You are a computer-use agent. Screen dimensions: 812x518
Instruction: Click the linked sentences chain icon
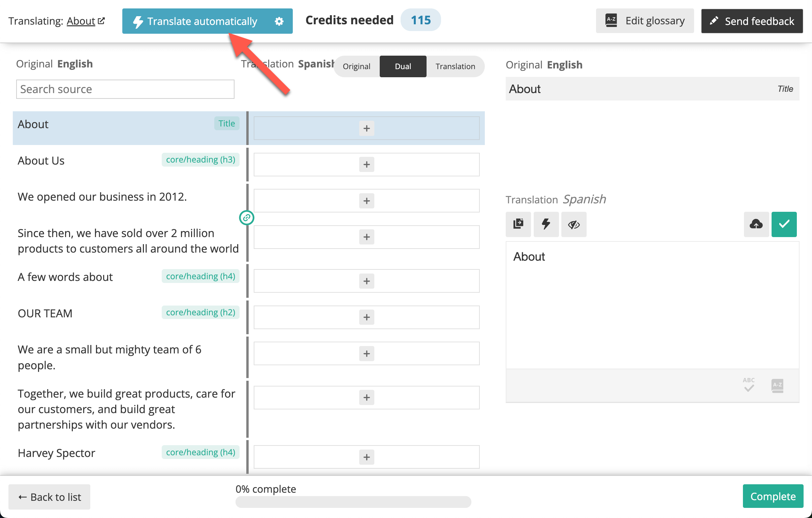[247, 218]
